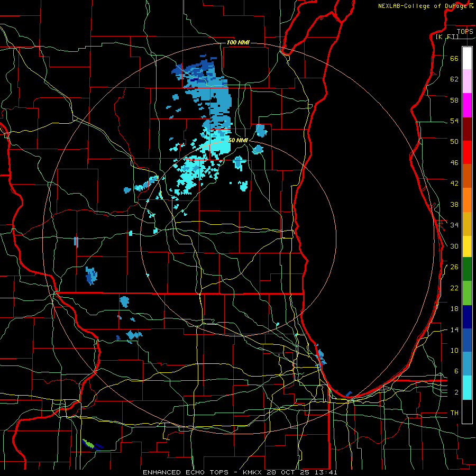This screenshot has width=476, height=476.
Task: Click the 62 legend value
Action: click(x=454, y=79)
